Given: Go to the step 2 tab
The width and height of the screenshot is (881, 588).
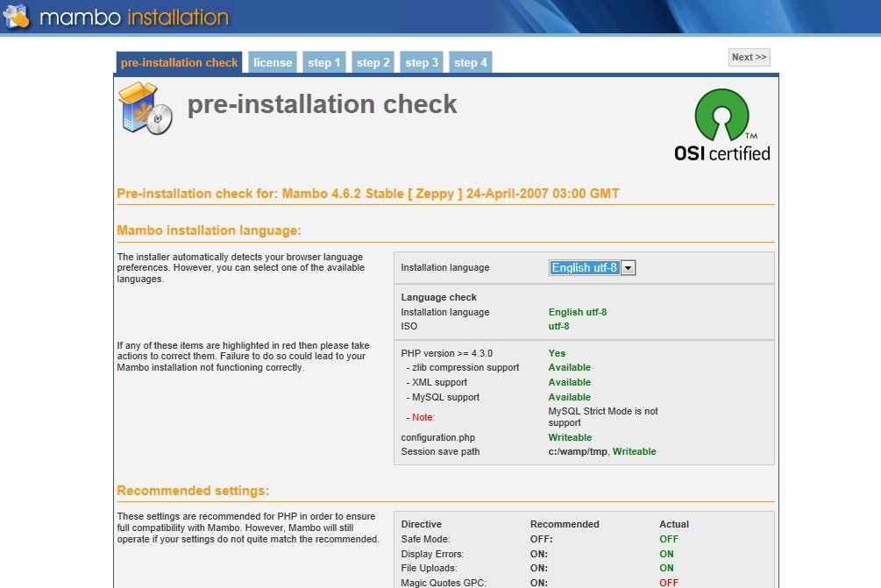Looking at the screenshot, I should pos(373,62).
